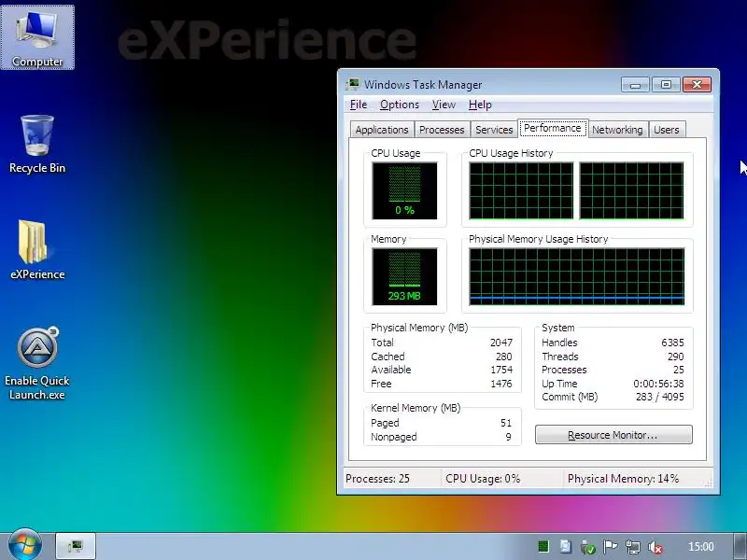Switch to the Services tab
This screenshot has height=560, width=747.
(494, 130)
